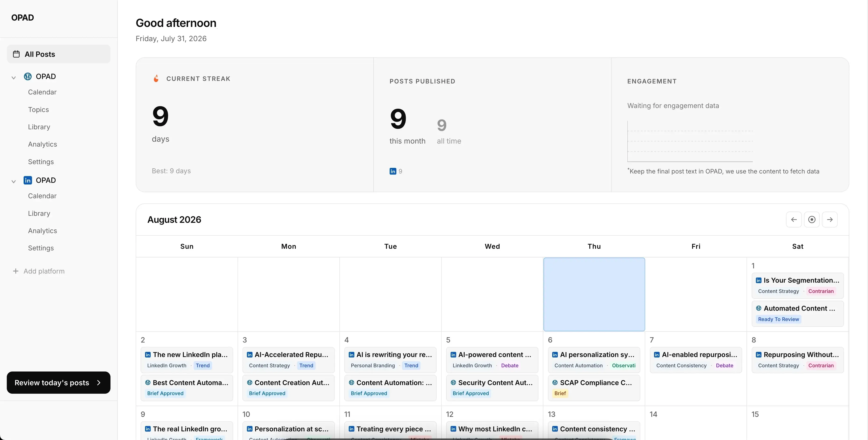868x440 pixels.
Task: Click LinkedIn icon on 'AI is rewriting your re...' post
Action: point(351,355)
